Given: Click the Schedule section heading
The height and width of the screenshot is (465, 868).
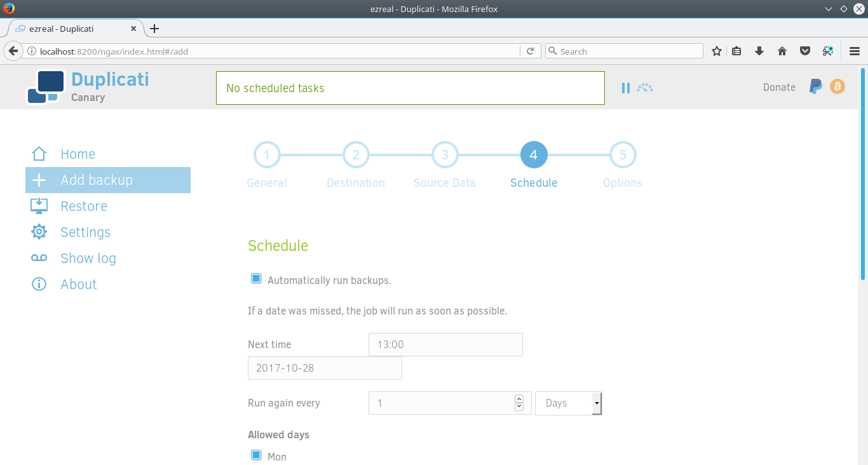Looking at the screenshot, I should pos(278,246).
